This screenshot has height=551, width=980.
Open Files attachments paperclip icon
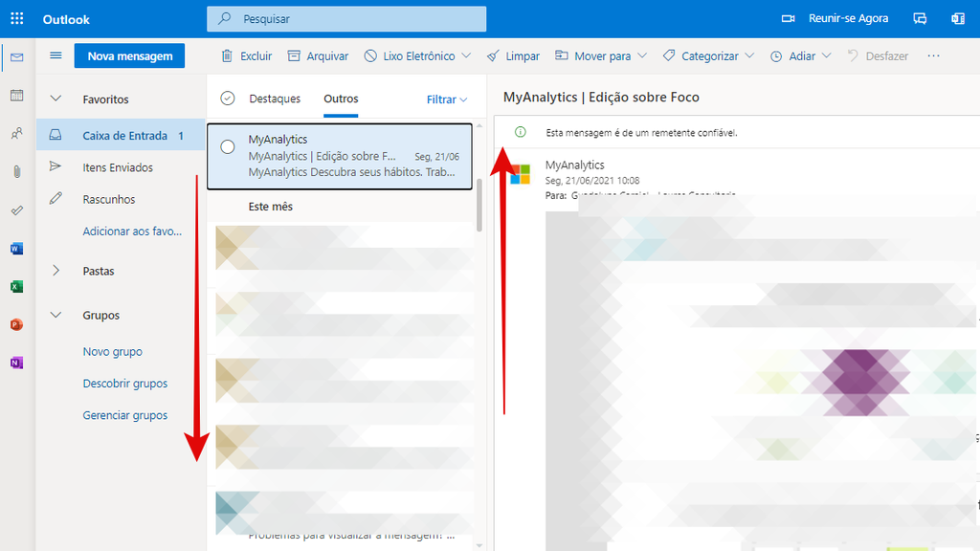17,172
